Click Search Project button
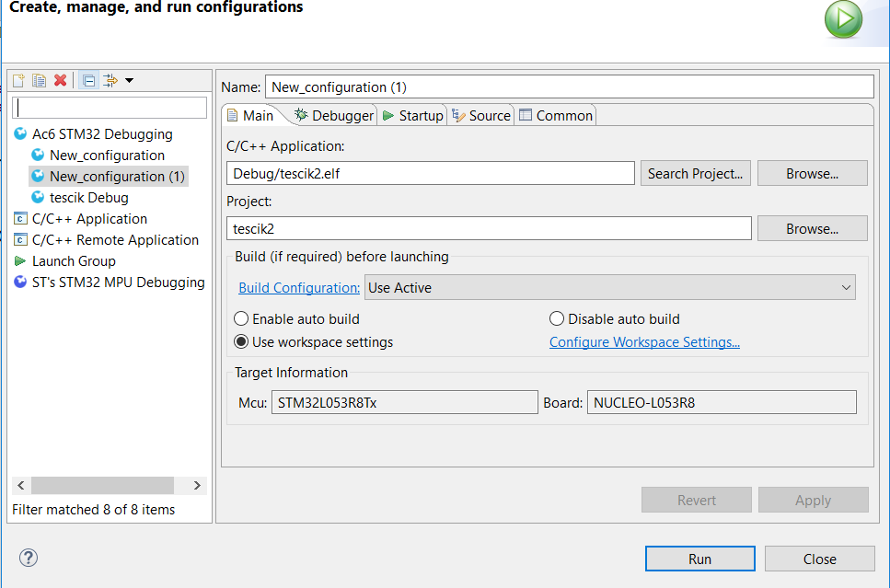The width and height of the screenshot is (890, 588). [695, 173]
